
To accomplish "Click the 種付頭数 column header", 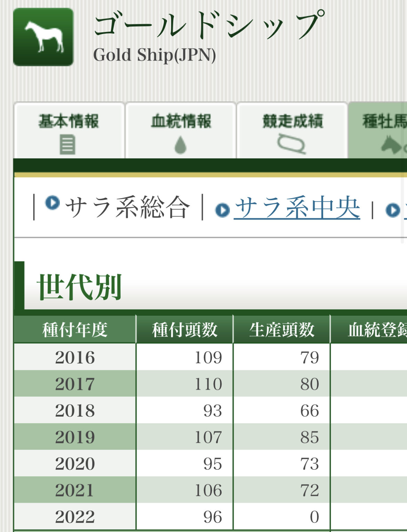I will (184, 329).
